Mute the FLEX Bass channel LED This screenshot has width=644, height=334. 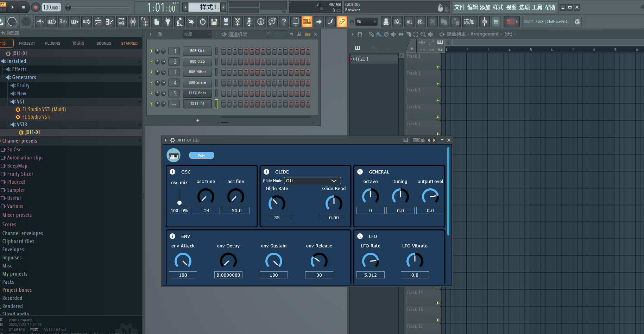click(151, 93)
